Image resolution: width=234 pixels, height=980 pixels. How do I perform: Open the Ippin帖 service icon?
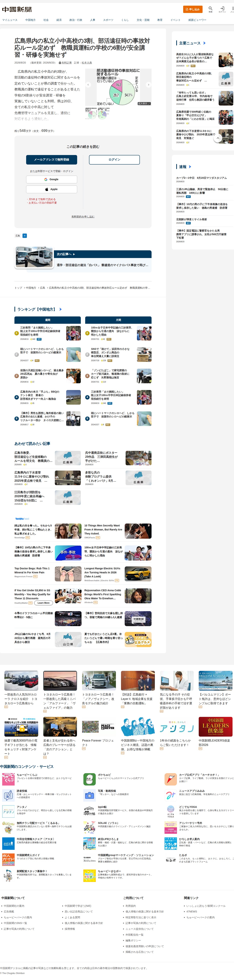coord(90,811)
